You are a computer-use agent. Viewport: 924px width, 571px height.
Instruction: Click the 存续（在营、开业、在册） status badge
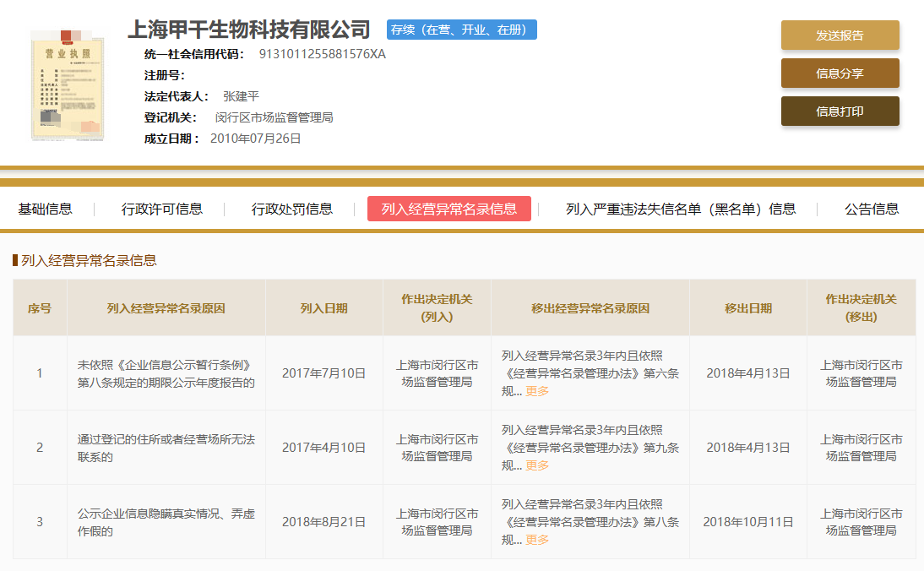click(x=462, y=30)
